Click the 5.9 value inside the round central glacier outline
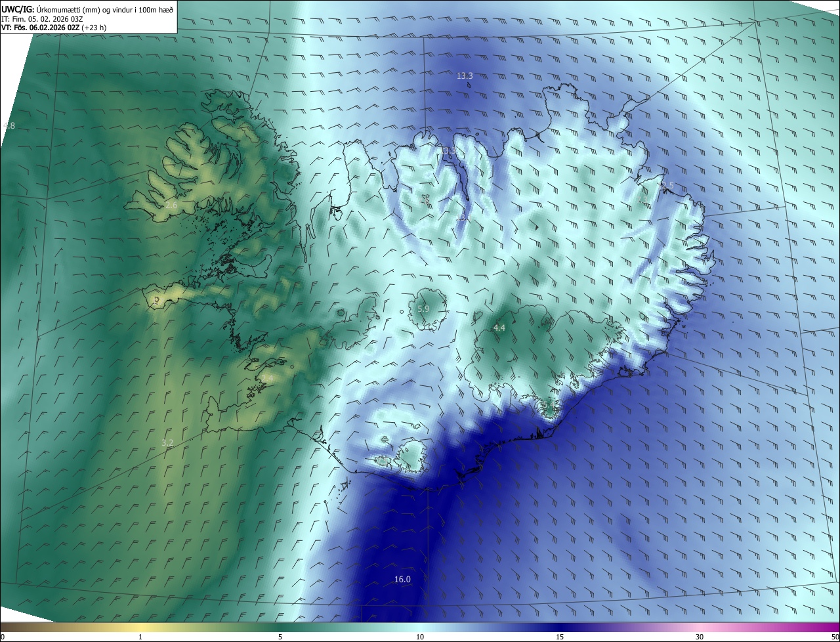The width and height of the screenshot is (840, 642). [x=423, y=309]
